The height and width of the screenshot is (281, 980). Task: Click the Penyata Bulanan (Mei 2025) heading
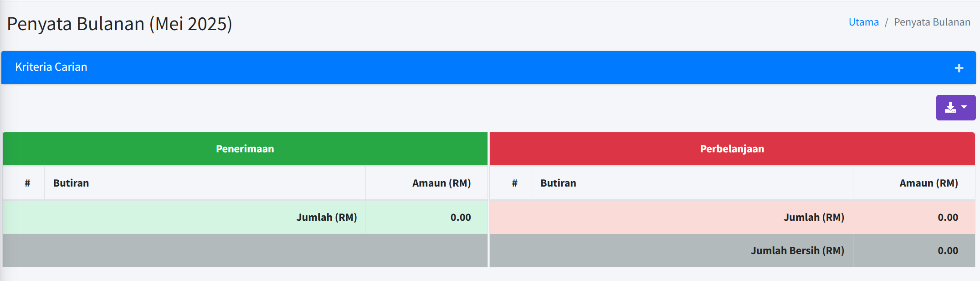pyautogui.click(x=119, y=24)
